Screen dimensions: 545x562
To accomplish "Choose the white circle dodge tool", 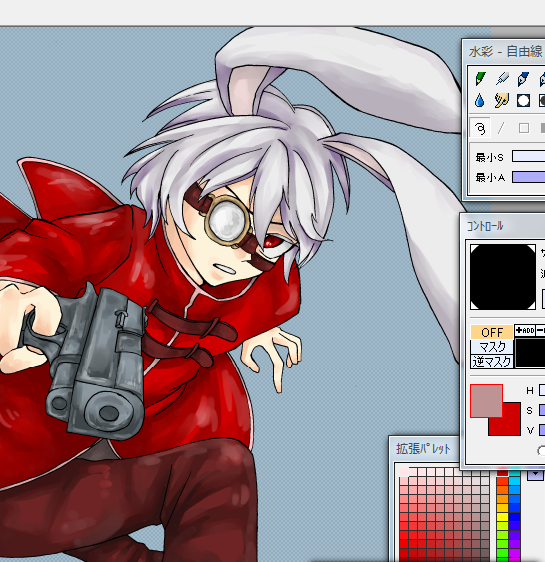I will (524, 101).
